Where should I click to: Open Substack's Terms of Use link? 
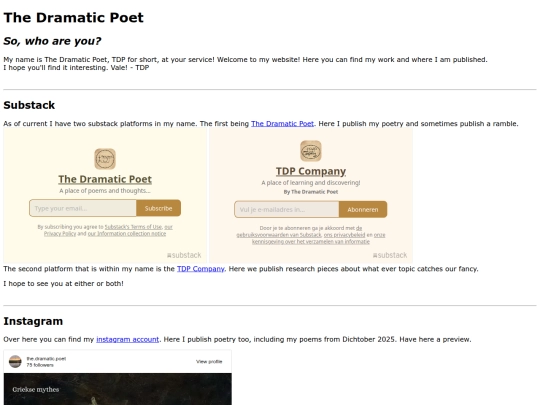[x=133, y=227]
